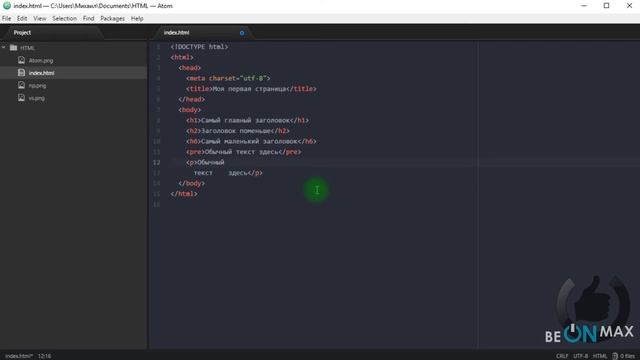The height and width of the screenshot is (360, 640).
Task: Open np.png in the project tree
Action: pos(37,86)
